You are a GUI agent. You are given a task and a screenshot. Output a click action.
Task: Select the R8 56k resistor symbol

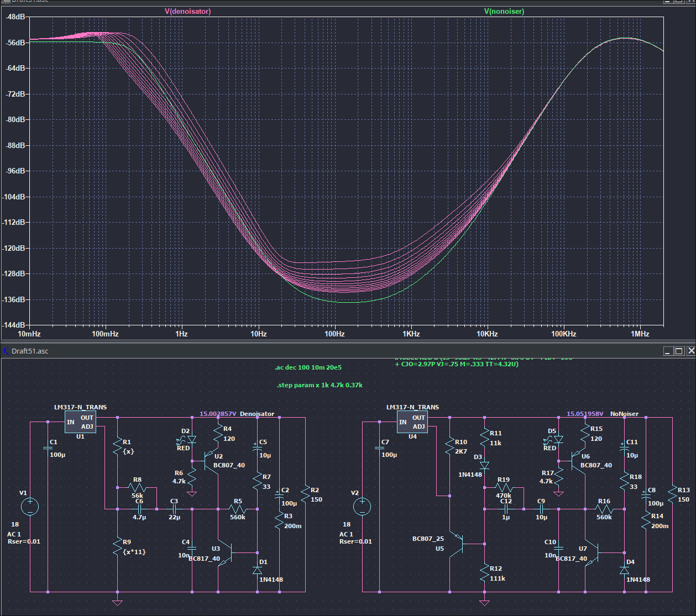pyautogui.click(x=137, y=488)
